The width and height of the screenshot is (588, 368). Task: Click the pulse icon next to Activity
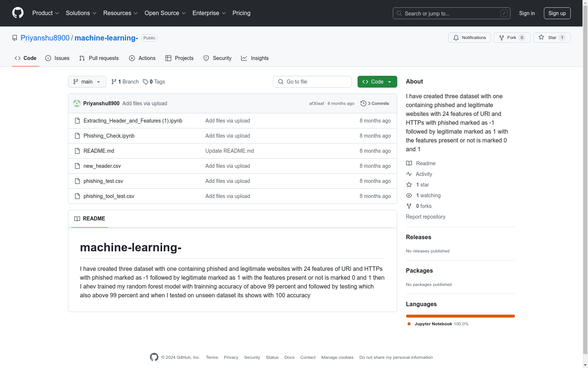coord(409,174)
